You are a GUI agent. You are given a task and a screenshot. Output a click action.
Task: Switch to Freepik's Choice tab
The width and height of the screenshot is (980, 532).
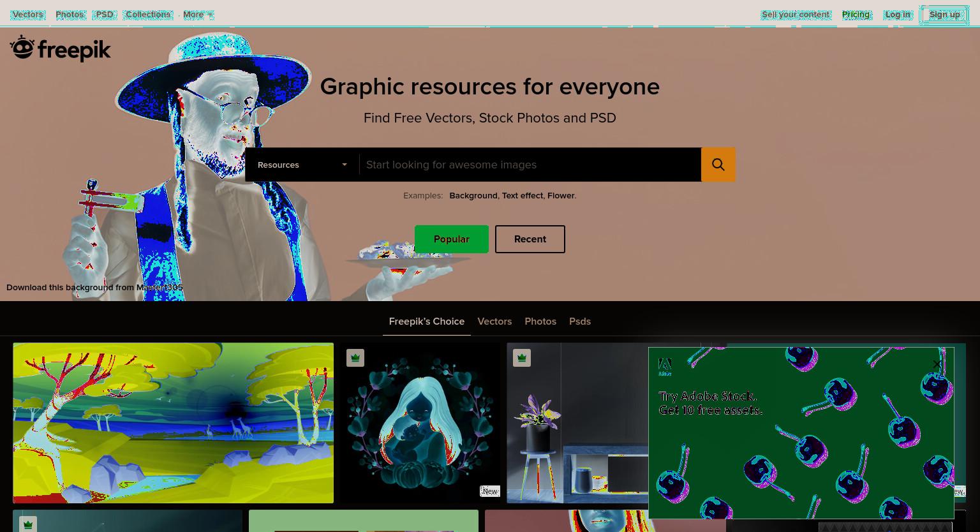(427, 321)
